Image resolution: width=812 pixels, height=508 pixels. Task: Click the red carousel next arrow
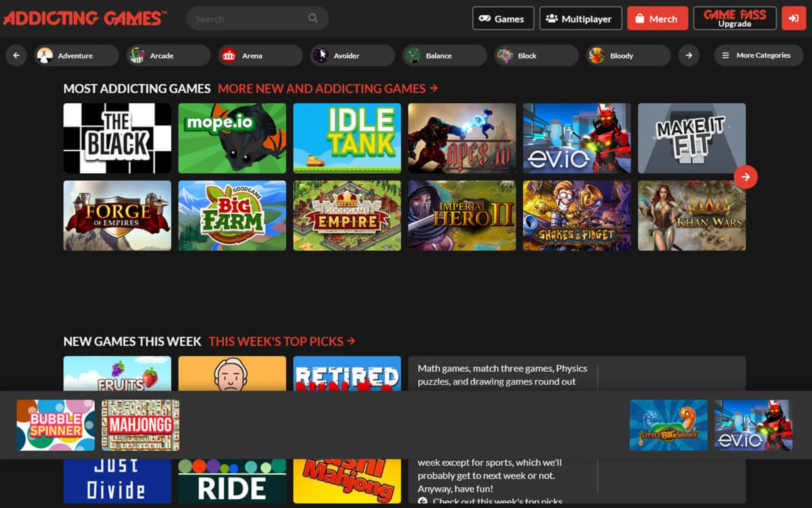(x=745, y=177)
